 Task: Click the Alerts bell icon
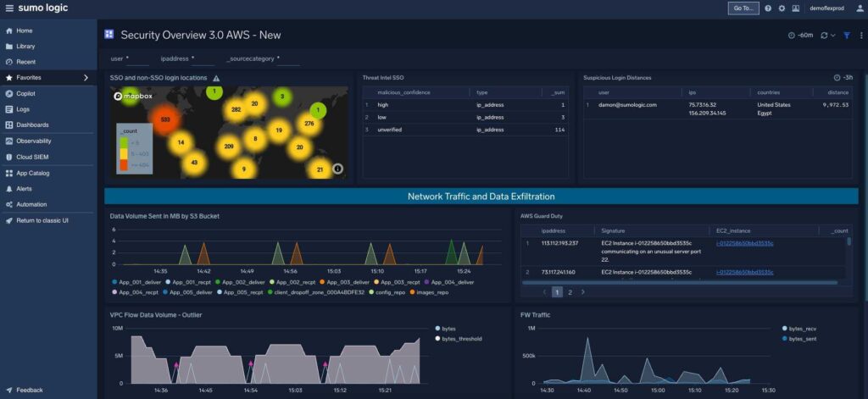(x=8, y=189)
